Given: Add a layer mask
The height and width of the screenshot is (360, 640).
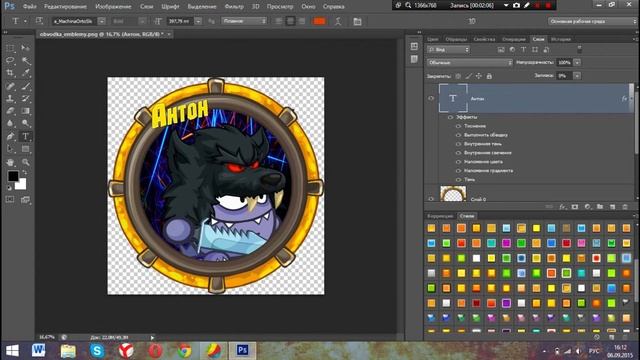Looking at the screenshot, I should (575, 207).
